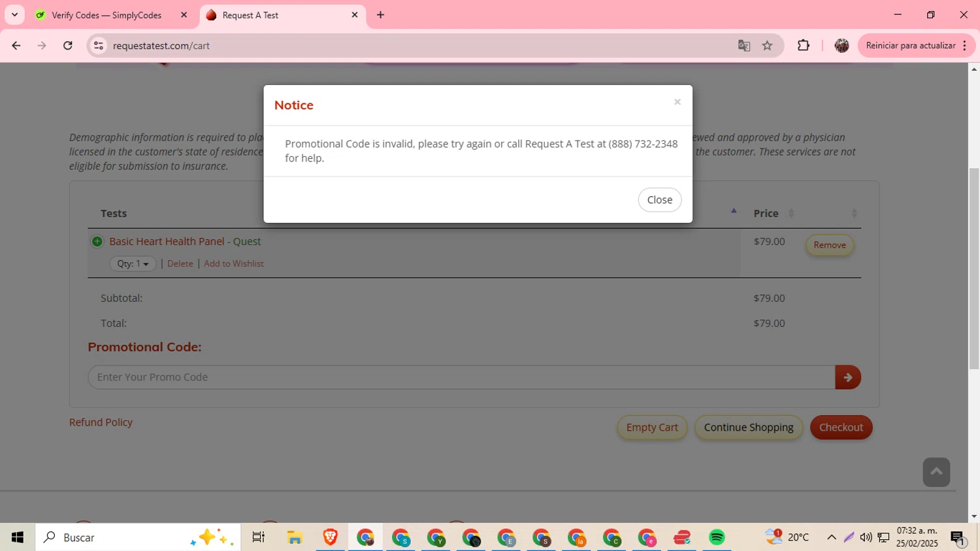Expand the Basic Heart Health Panel green plus
This screenshot has height=551, width=980.
coord(97,242)
